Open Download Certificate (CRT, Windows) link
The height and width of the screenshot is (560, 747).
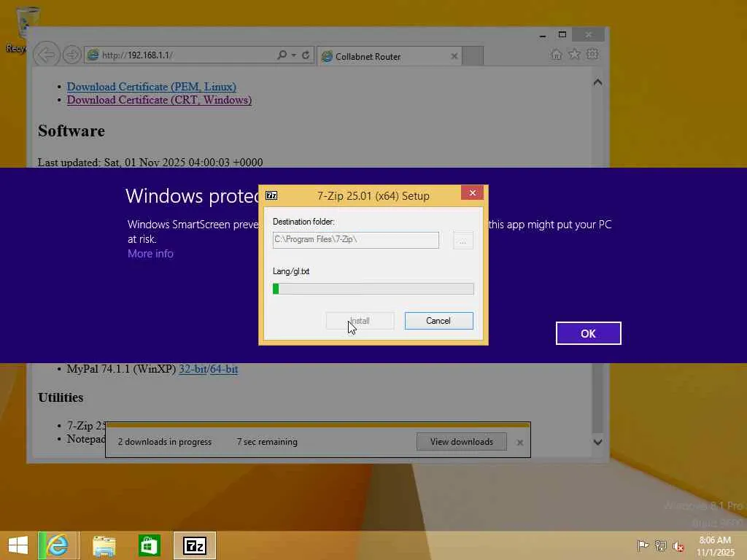click(x=159, y=100)
